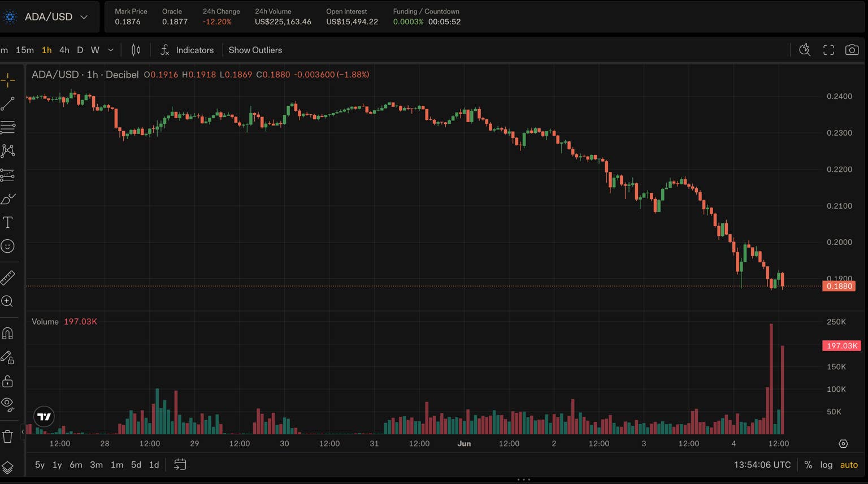Select the W weekly timeframe
Screen dimensions: 868x484
click(95, 50)
